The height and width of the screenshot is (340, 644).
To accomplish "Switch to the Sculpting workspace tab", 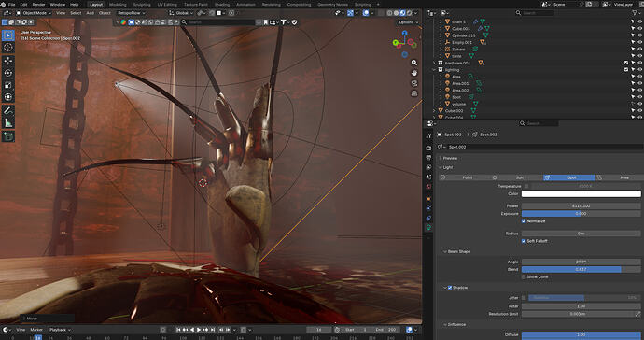I will (141, 5).
